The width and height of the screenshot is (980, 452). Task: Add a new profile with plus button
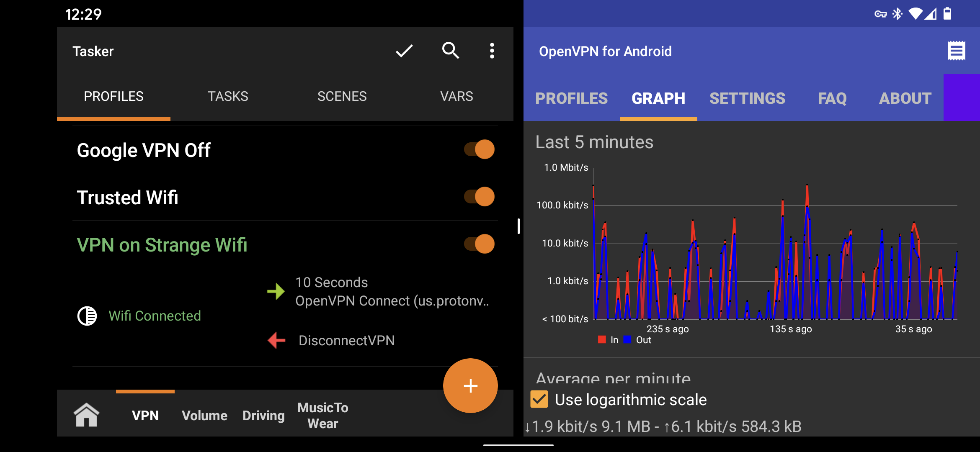pyautogui.click(x=470, y=385)
